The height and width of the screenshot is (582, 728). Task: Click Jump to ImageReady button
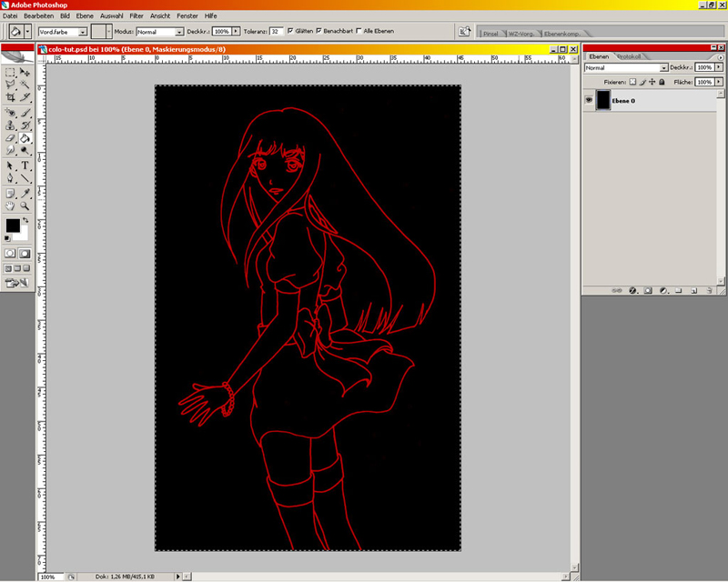point(16,282)
